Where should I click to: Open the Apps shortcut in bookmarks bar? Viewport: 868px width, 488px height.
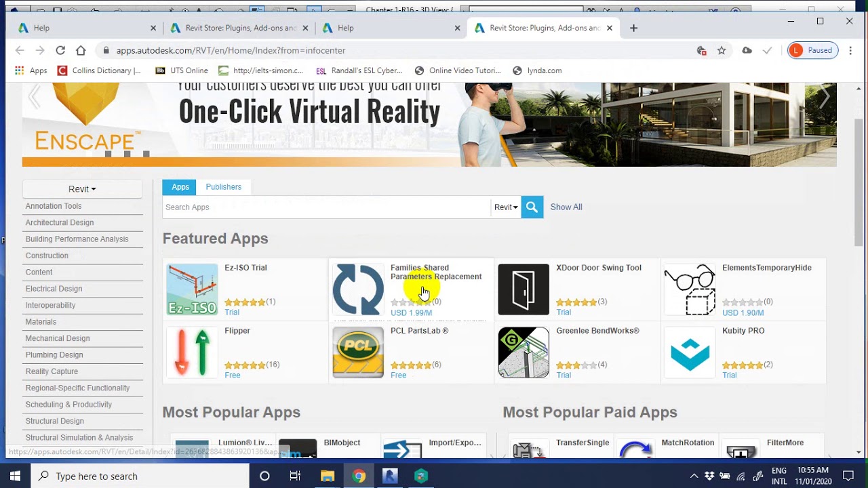coord(31,70)
